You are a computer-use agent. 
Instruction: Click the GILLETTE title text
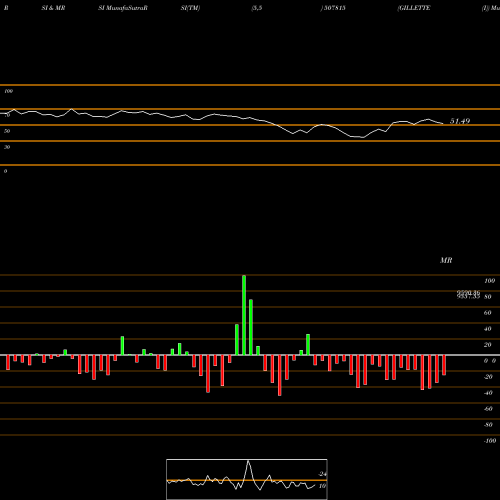pos(414,8)
